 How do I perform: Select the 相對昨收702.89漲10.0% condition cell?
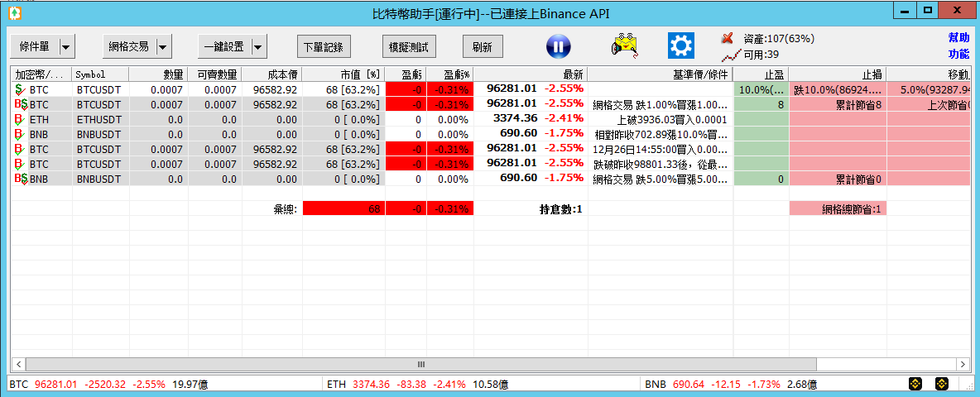pos(661,134)
